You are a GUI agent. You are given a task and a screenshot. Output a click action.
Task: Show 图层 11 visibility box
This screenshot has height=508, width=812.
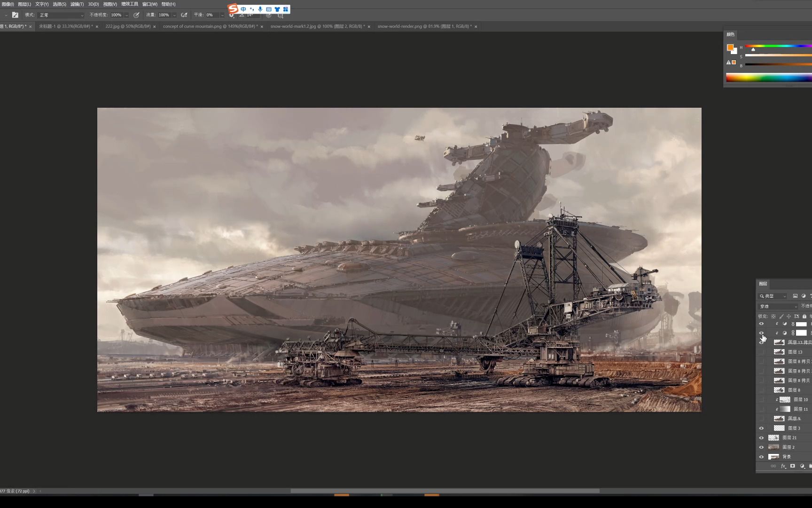[x=761, y=409]
